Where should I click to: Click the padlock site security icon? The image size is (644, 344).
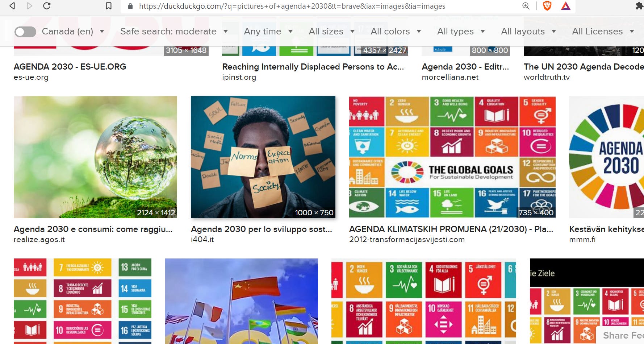[130, 6]
